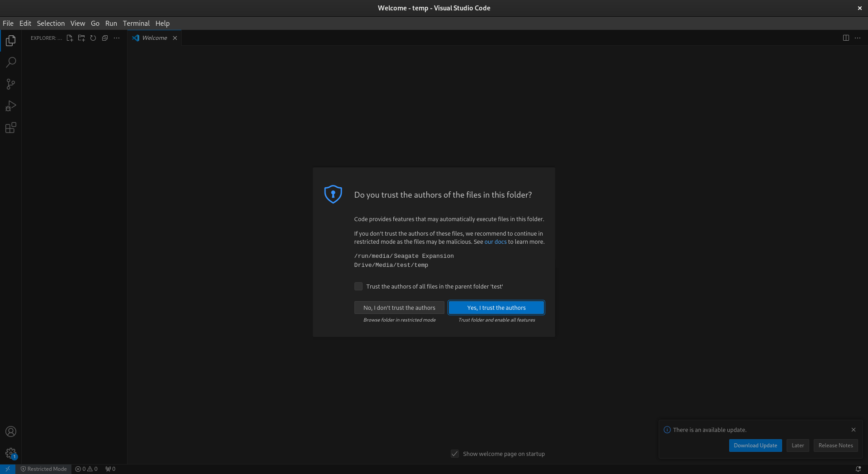Open notifications bell in status bar
Screen dimensions: 868x474
858,469
